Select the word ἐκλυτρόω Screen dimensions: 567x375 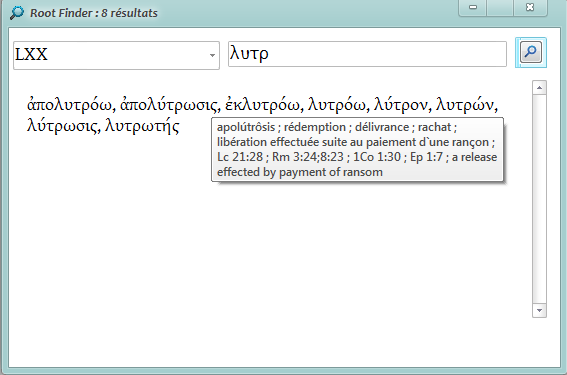tap(262, 105)
